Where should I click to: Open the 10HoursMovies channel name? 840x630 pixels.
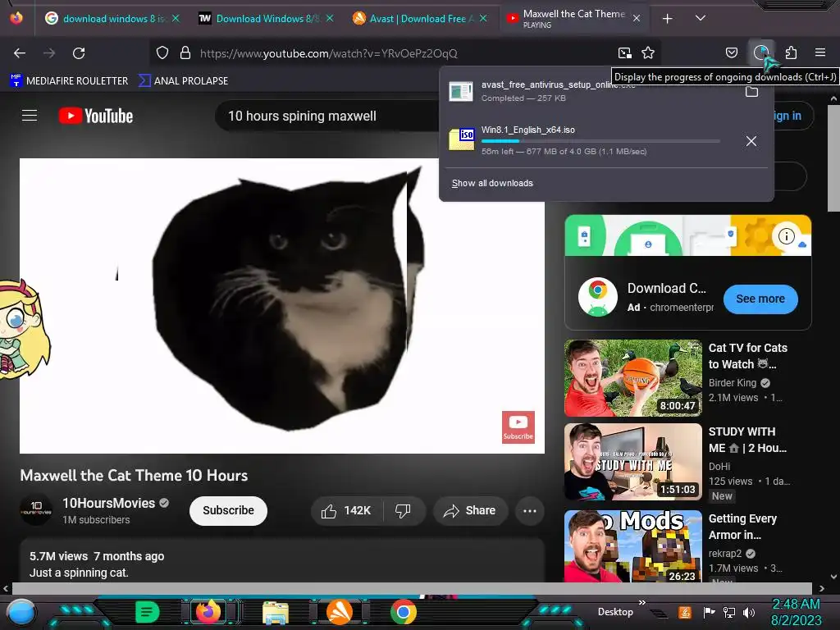[109, 503]
